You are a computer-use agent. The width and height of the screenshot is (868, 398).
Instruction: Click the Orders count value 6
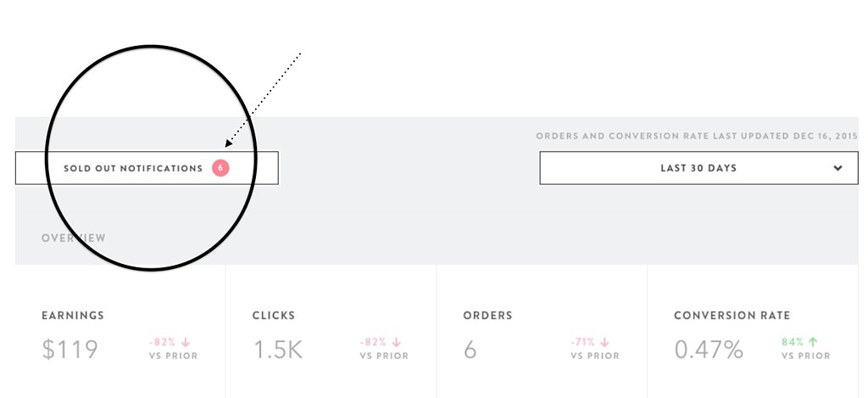(x=470, y=350)
